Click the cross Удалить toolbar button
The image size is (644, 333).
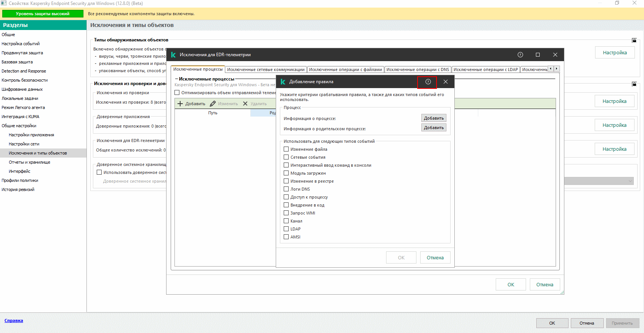tap(255, 104)
